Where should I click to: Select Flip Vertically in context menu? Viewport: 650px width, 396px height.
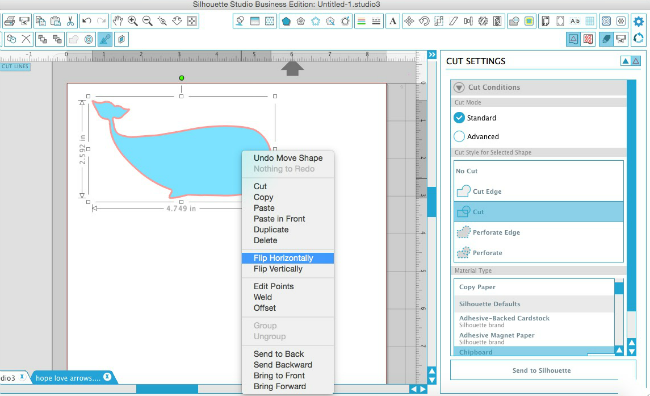pyautogui.click(x=288, y=269)
